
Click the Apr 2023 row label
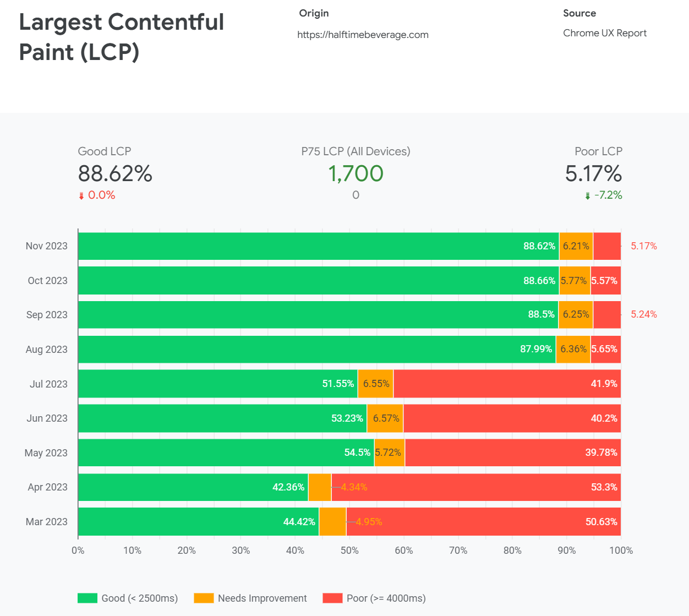48,487
